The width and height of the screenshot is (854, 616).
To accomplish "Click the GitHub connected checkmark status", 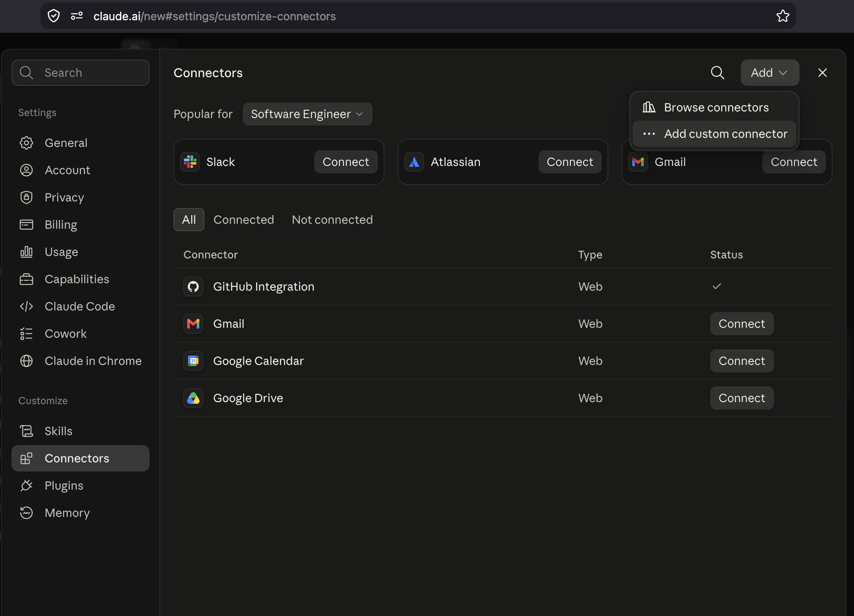I will point(716,286).
